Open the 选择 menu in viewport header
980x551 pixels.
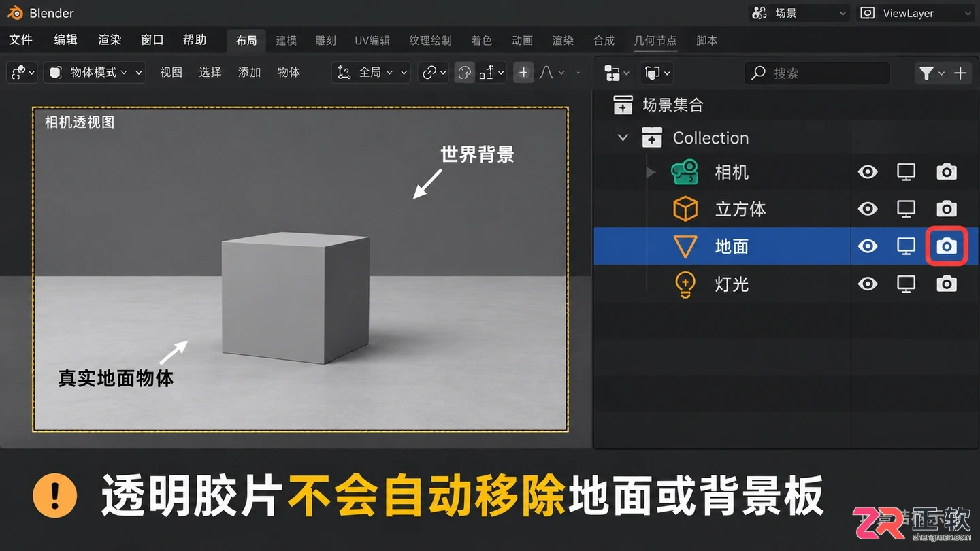coord(210,72)
